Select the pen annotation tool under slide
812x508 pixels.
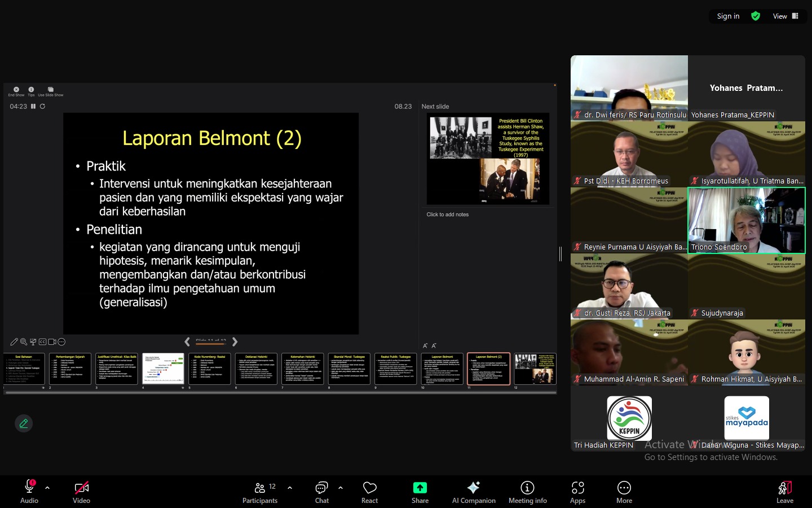14,341
